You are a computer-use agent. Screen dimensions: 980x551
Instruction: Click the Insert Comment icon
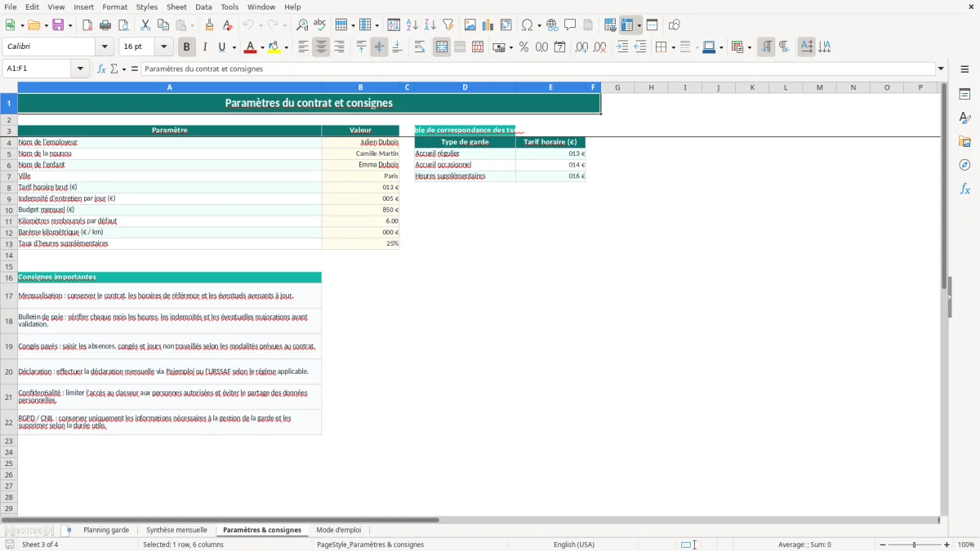(570, 25)
